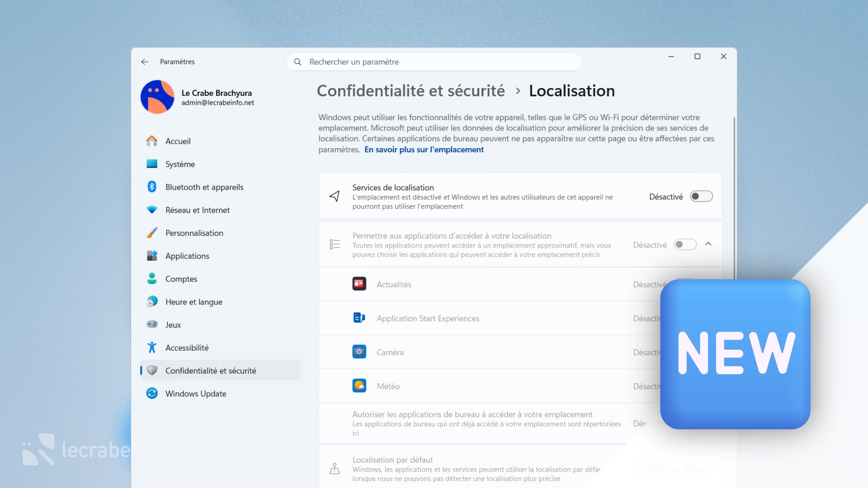Go to Réseau et Internet settings
The width and height of the screenshot is (868, 488).
[x=220, y=210]
